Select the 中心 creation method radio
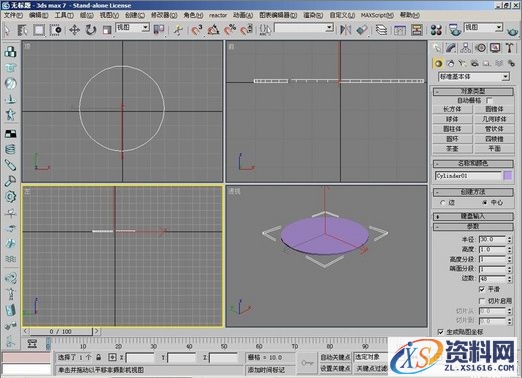This screenshot has width=522, height=378. pos(485,203)
